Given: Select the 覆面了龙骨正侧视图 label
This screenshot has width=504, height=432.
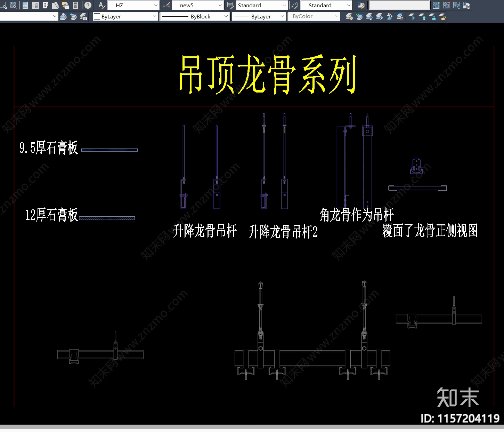Looking at the screenshot, I should 430,230.
